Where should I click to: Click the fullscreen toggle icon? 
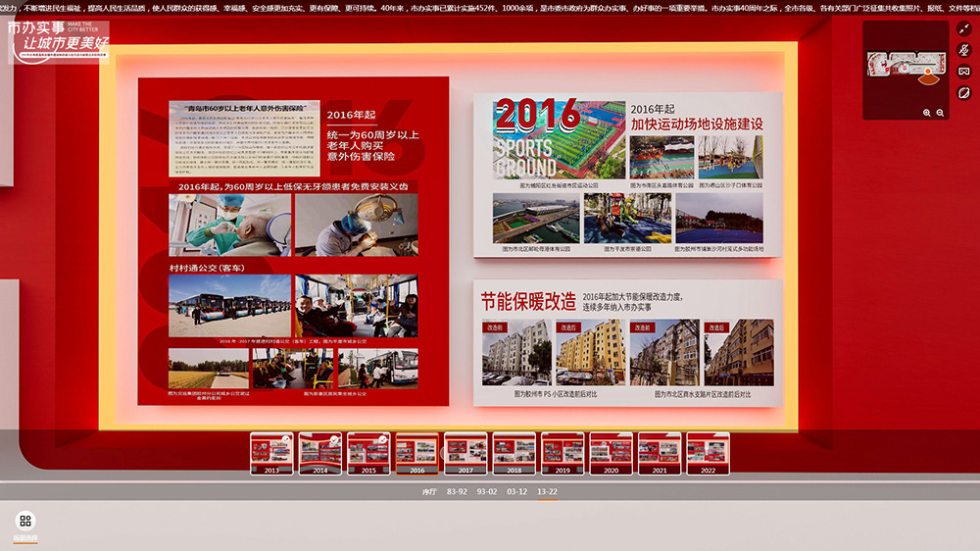pyautogui.click(x=964, y=28)
